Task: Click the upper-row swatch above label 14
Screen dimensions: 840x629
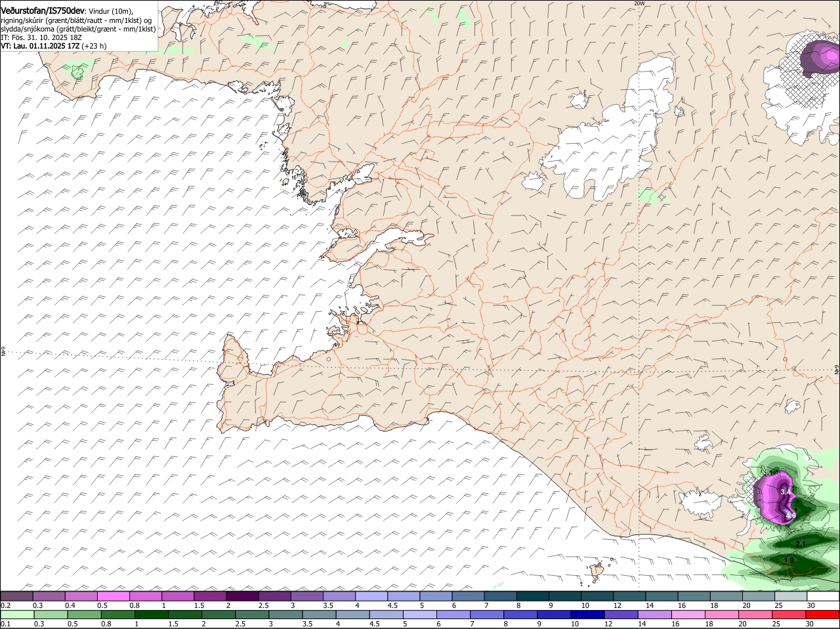Action: pos(660,596)
